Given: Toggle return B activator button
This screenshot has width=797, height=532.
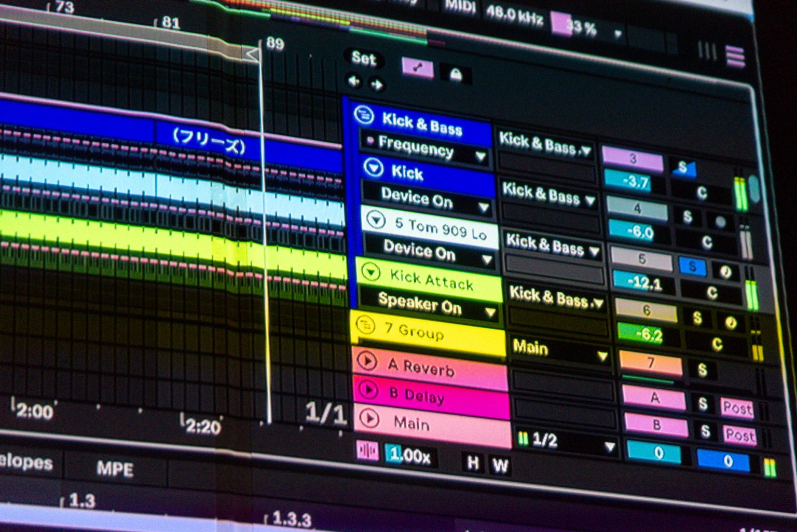Looking at the screenshot, I should coord(656,425).
